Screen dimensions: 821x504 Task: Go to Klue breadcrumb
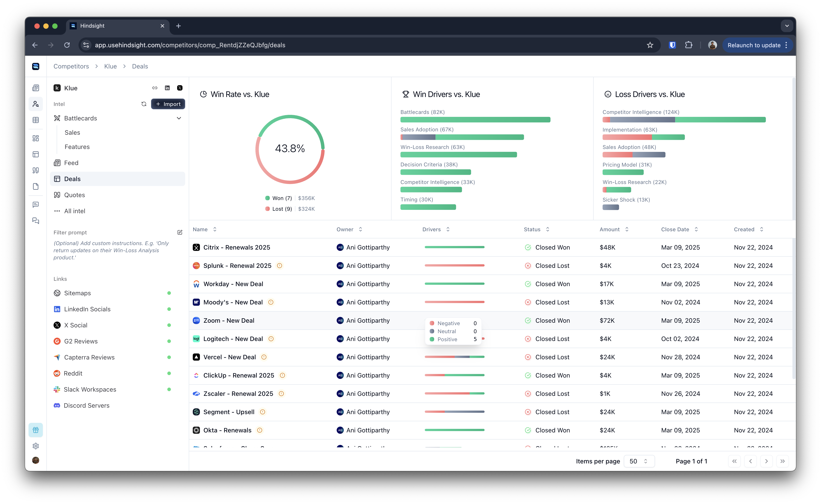pos(110,66)
